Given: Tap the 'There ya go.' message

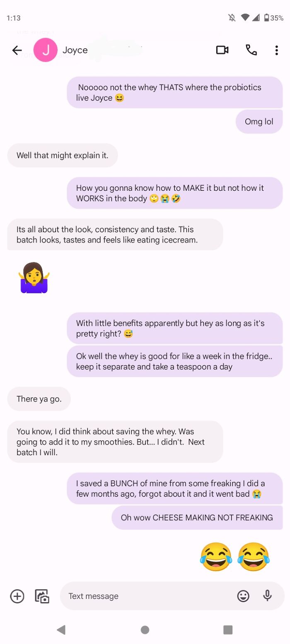Looking at the screenshot, I should [x=39, y=399].
